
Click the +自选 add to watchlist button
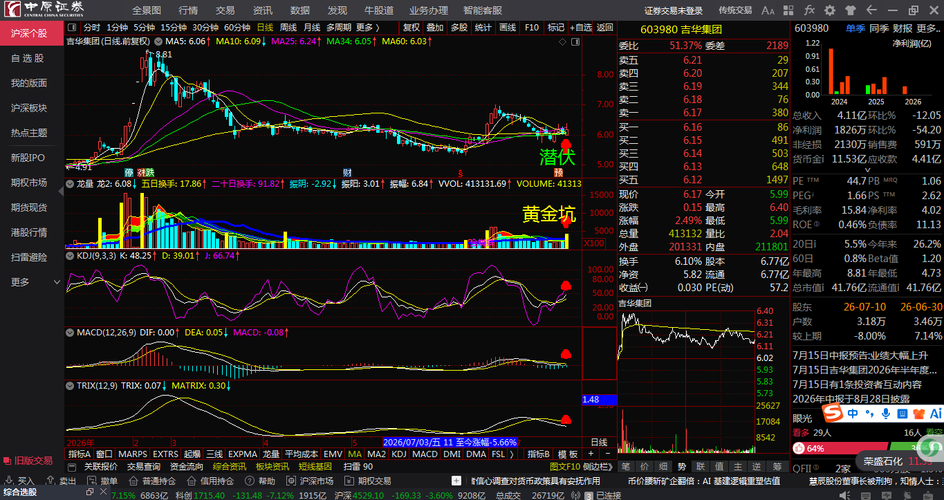pos(582,28)
